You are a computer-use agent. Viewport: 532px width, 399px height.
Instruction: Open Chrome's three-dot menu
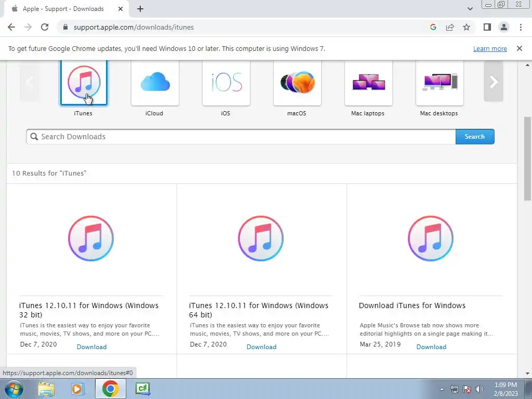(x=521, y=27)
